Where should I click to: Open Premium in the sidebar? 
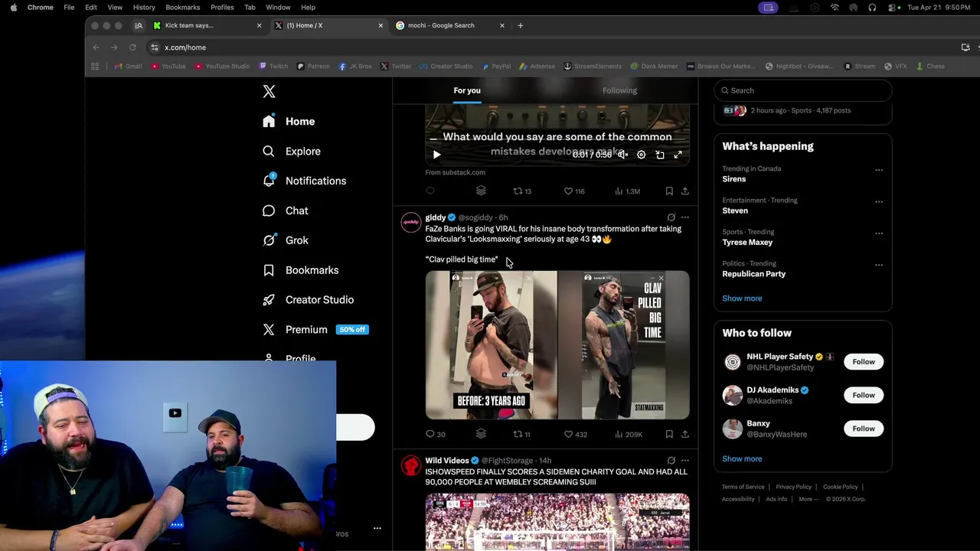315,330
